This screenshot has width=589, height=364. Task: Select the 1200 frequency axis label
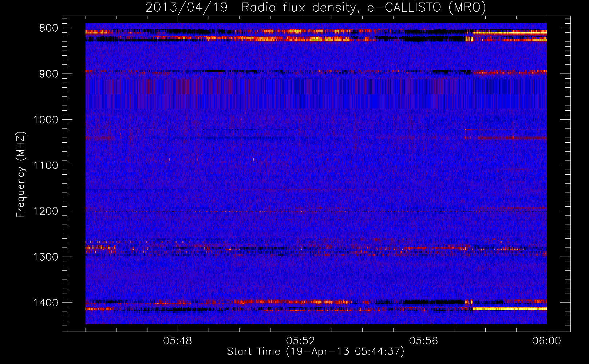click(x=46, y=211)
